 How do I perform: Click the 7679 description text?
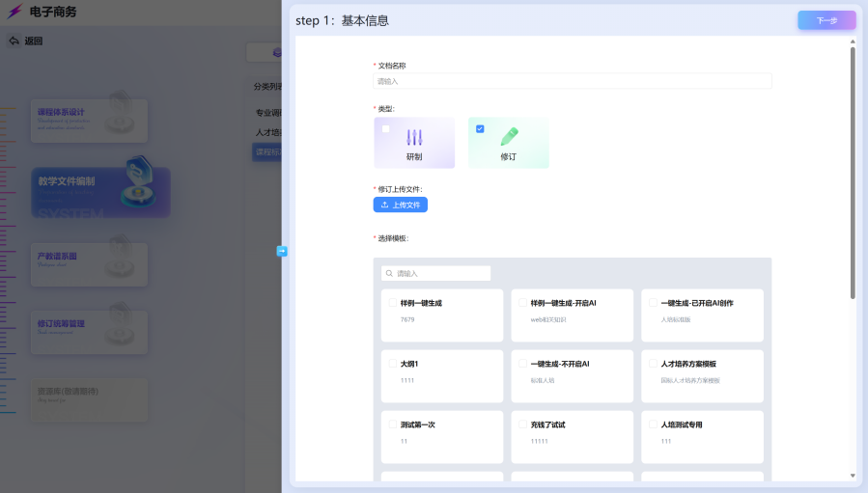pyautogui.click(x=407, y=319)
